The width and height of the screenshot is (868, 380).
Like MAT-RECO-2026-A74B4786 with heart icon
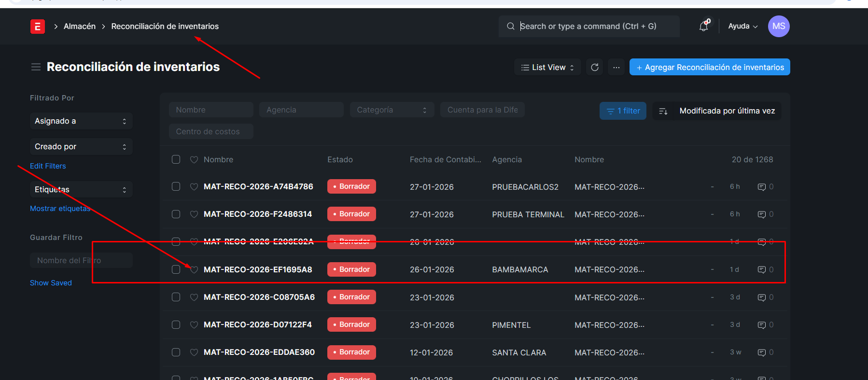point(194,187)
